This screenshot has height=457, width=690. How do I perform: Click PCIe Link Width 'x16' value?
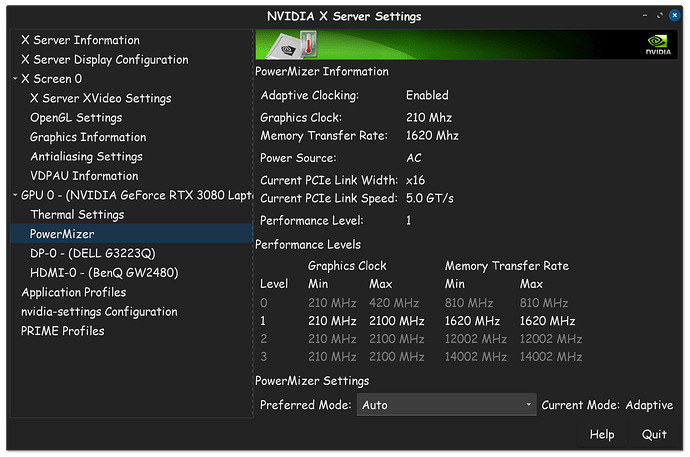point(415,180)
